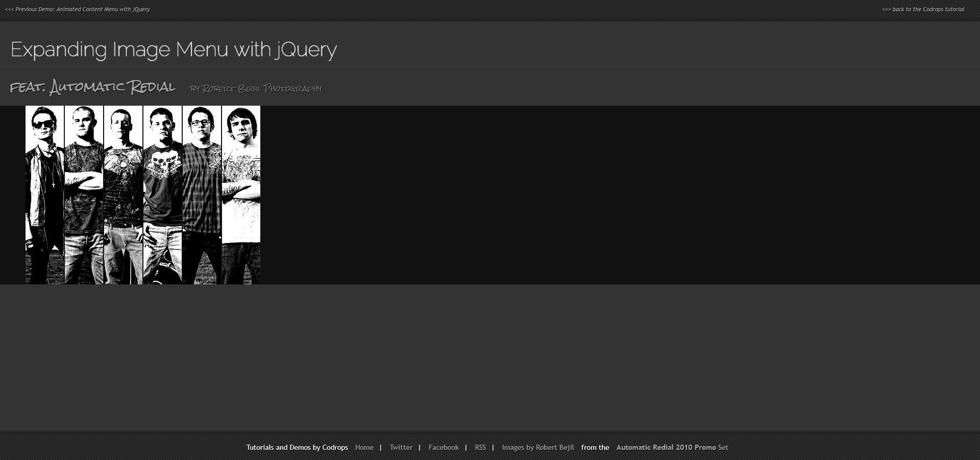Expand the panel of man wearing sunglasses
The image size is (980, 460).
tap(44, 195)
